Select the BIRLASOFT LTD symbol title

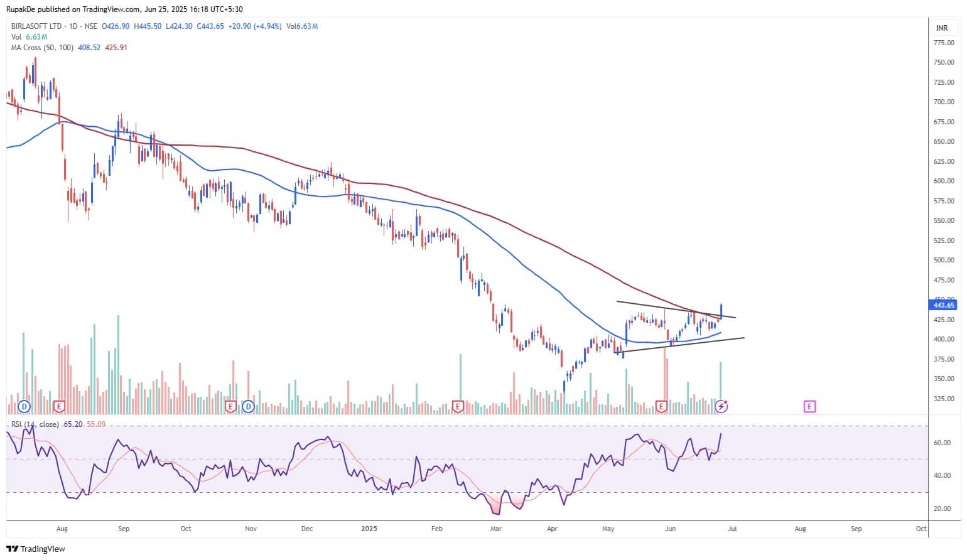click(x=37, y=26)
